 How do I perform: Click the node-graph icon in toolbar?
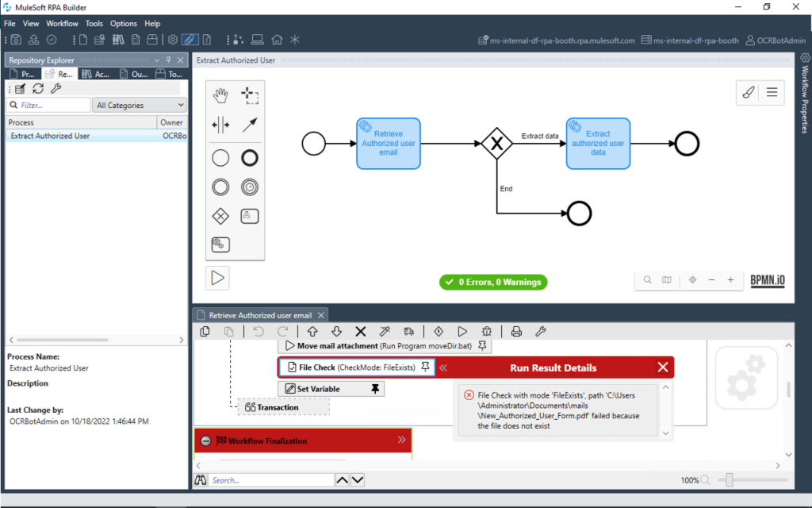[238, 40]
